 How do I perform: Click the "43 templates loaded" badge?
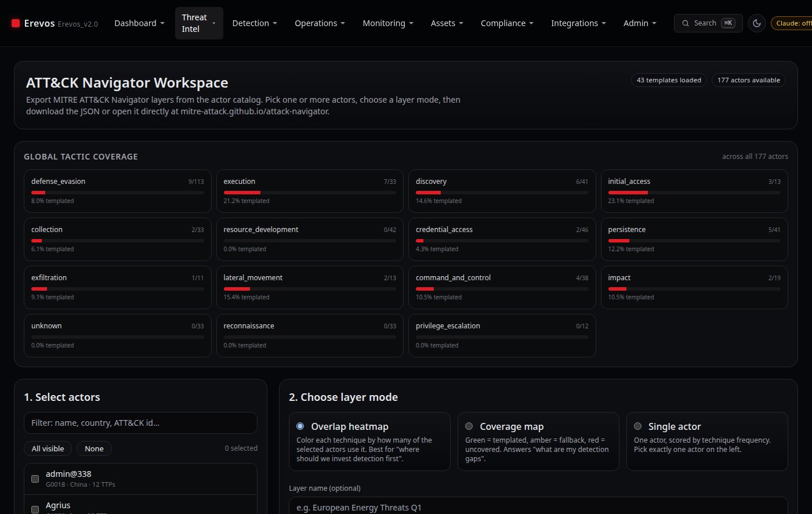pyautogui.click(x=669, y=80)
